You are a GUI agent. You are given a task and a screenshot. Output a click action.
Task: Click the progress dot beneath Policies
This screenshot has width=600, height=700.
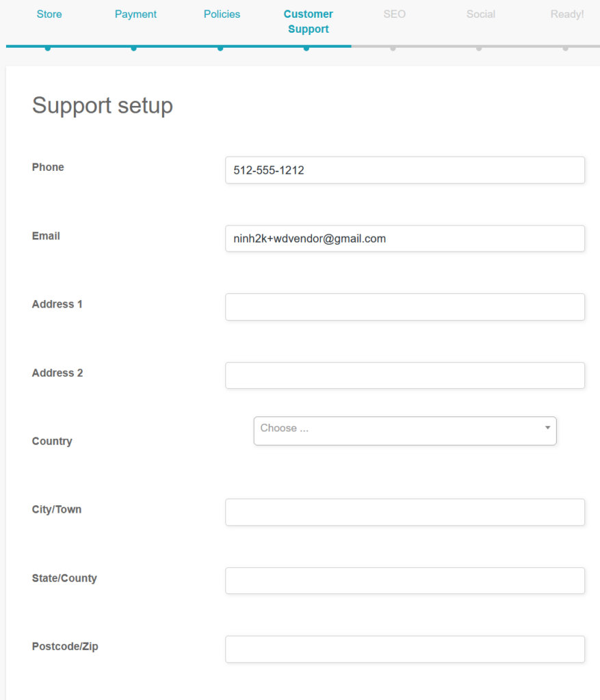coord(220,48)
